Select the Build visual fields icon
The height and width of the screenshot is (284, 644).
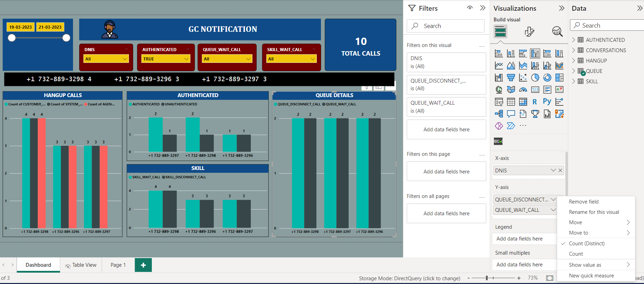[500, 31]
